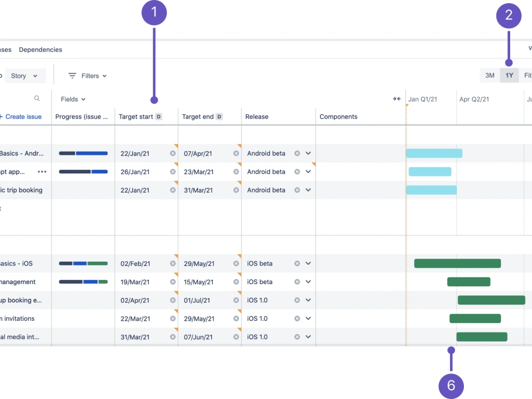
Task: Click the search icon above Create issue
Action: 36,99
